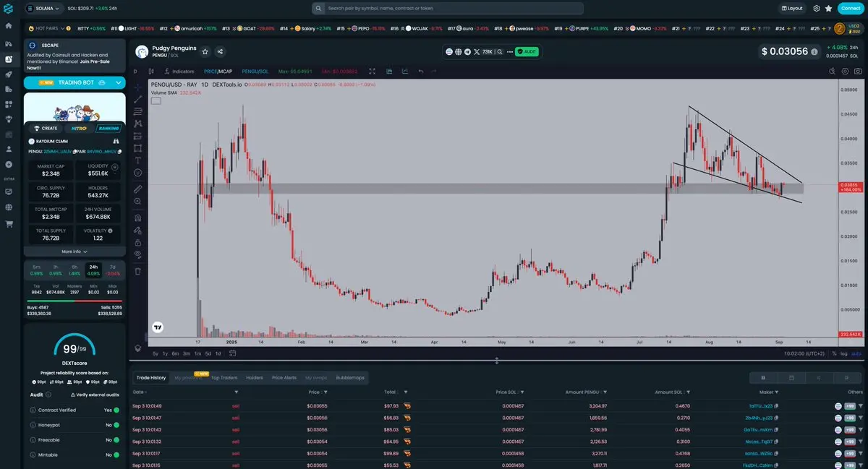Open the Telegram link in token socials
The image size is (868, 469).
pos(467,52)
